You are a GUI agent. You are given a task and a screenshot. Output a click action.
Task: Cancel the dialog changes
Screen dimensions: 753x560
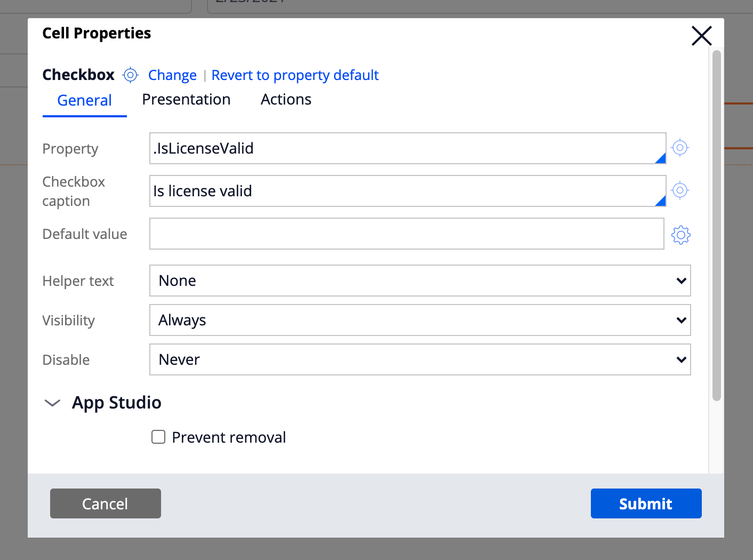coord(105,503)
